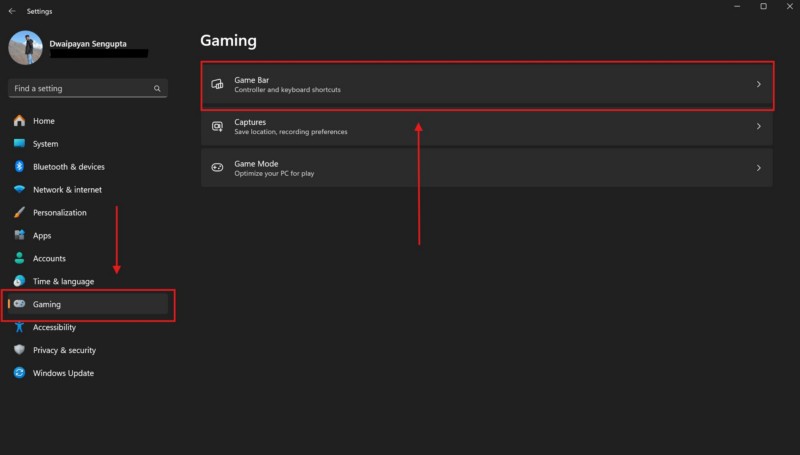Click the search magnifier icon
Screen dimensions: 800x455
157,88
